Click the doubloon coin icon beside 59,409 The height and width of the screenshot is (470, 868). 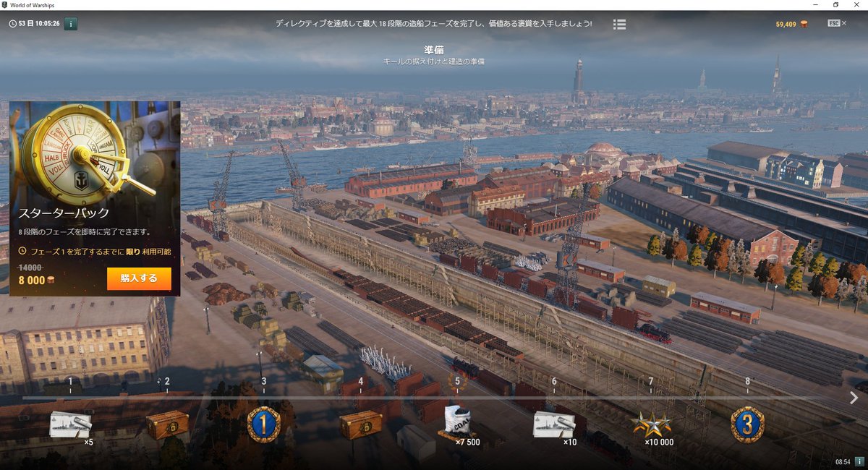tap(804, 24)
